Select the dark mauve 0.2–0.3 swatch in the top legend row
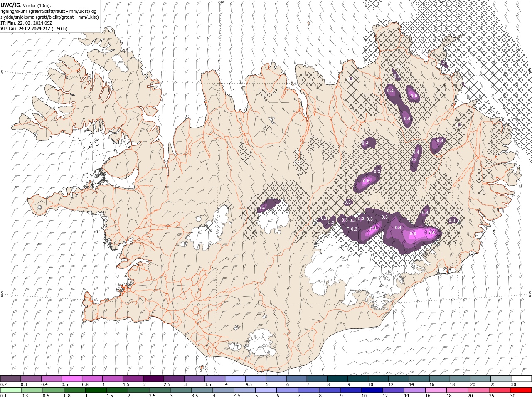The image size is (532, 399). [10, 378]
